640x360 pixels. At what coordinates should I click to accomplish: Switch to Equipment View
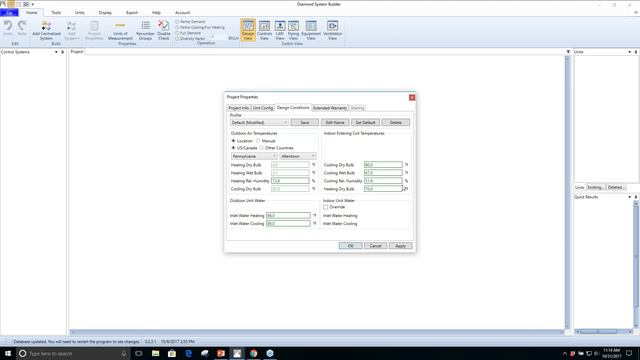(x=311, y=30)
